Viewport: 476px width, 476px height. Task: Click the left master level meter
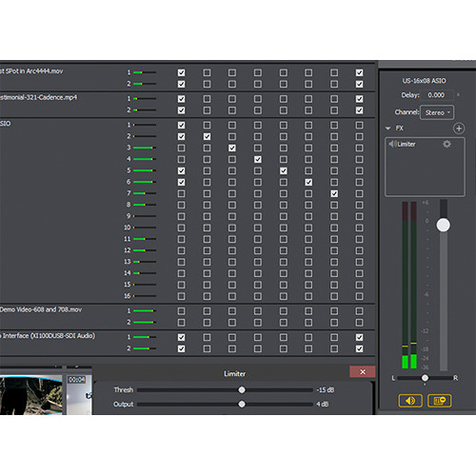[405, 286]
